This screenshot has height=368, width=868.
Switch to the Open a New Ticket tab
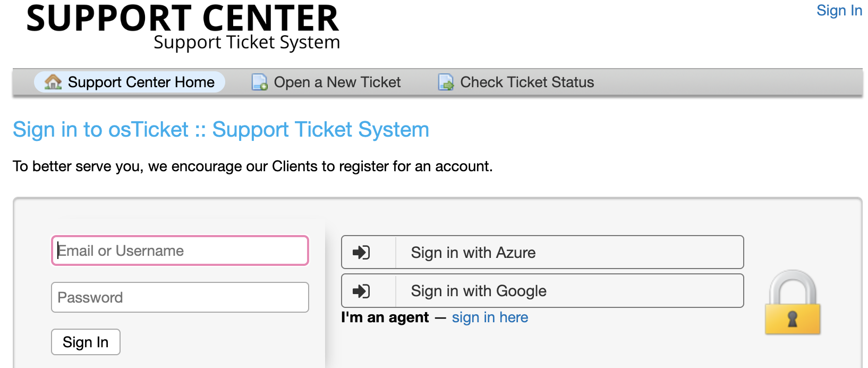pyautogui.click(x=336, y=82)
